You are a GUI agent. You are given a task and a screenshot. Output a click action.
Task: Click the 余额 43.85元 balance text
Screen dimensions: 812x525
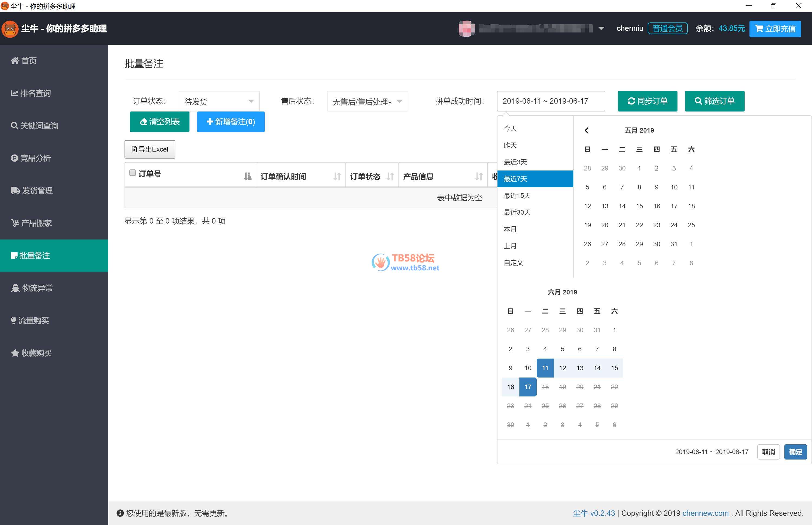[x=720, y=28]
